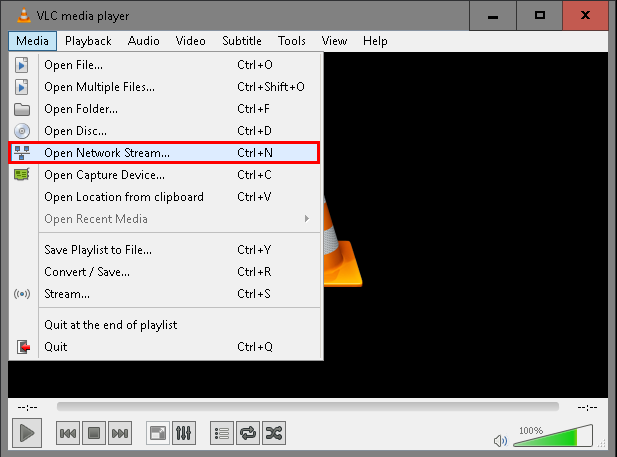Toggle fullscreen video button

point(158,433)
